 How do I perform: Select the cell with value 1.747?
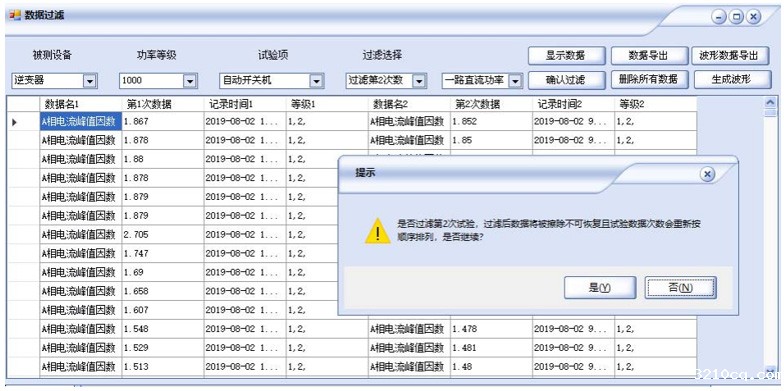click(x=162, y=254)
